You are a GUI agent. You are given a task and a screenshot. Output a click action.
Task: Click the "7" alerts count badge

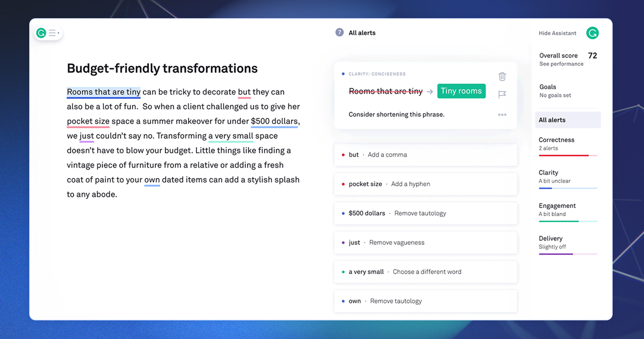pos(339,32)
